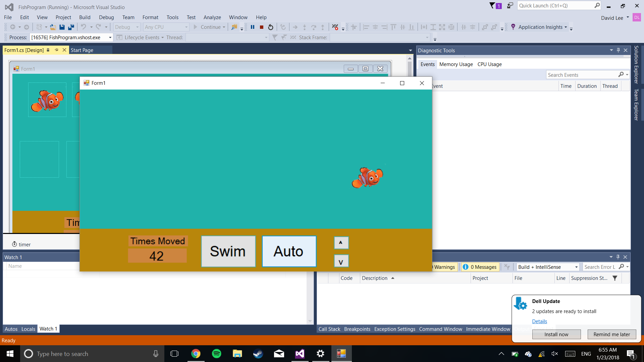The width and height of the screenshot is (644, 362).
Task: Close the Diagnostic Tools panel
Action: point(626,50)
